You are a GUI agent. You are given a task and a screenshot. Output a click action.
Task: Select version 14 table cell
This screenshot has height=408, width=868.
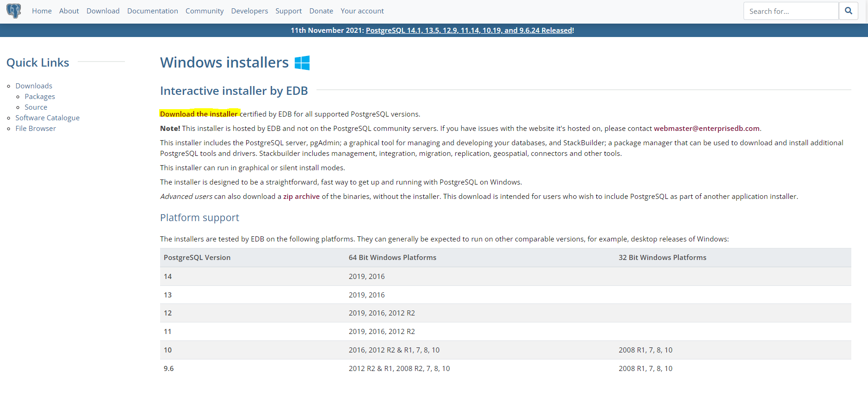point(253,276)
